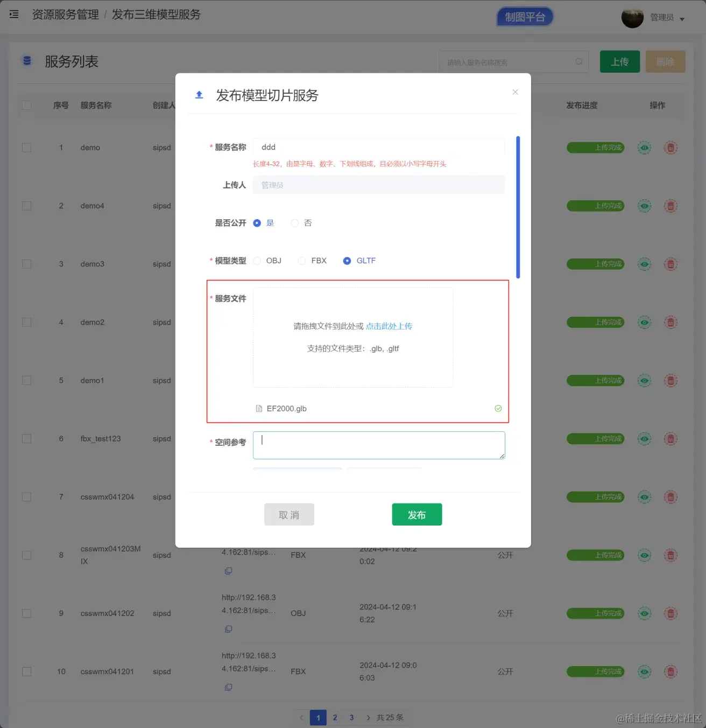
Task: Delete the fbx_test123 service with trash icon
Action: pos(670,439)
